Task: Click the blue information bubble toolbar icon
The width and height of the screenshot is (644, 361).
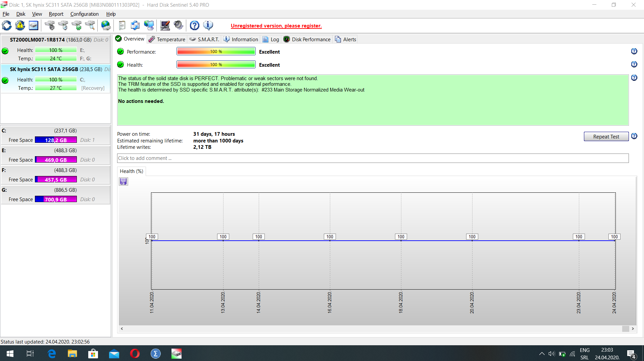Action: pyautogui.click(x=208, y=25)
